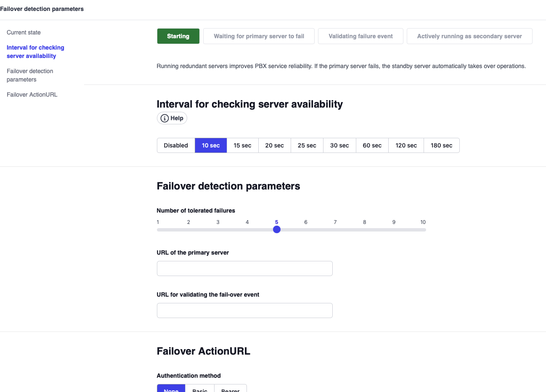The height and width of the screenshot is (392, 546).
Task: Set authentication method to None
Action: click(x=170, y=389)
